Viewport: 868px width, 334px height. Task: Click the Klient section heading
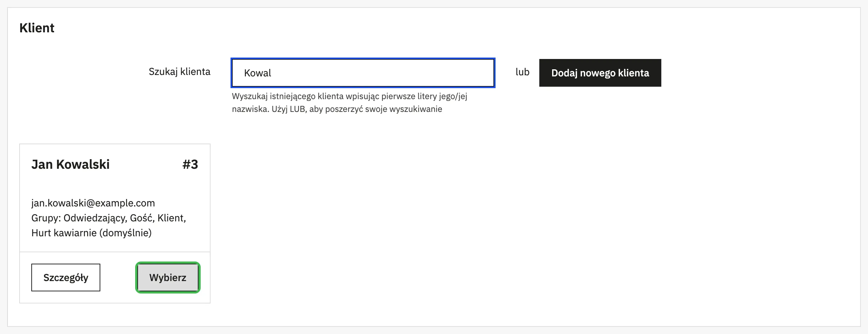[x=37, y=28]
